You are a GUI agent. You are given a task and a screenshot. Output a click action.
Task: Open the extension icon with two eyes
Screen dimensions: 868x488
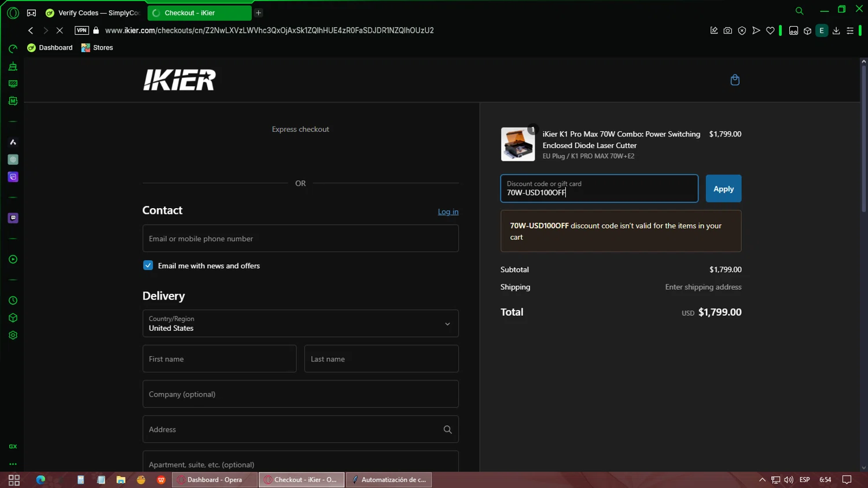[794, 31]
